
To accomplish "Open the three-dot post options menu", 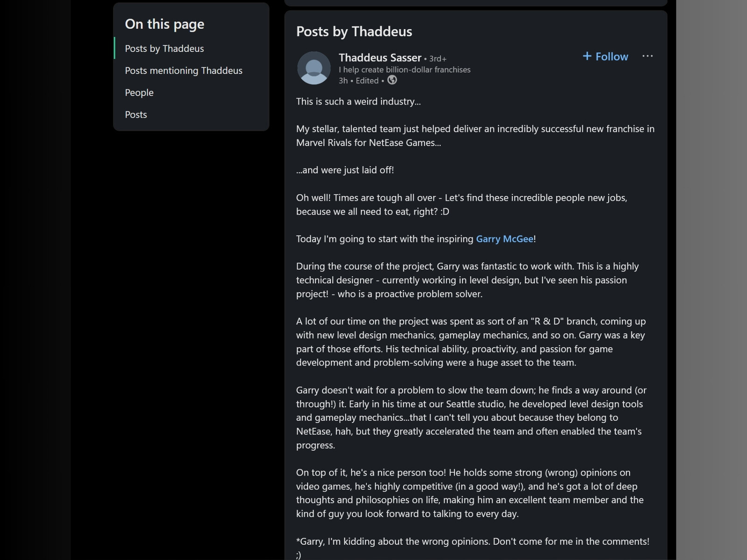I will (647, 56).
